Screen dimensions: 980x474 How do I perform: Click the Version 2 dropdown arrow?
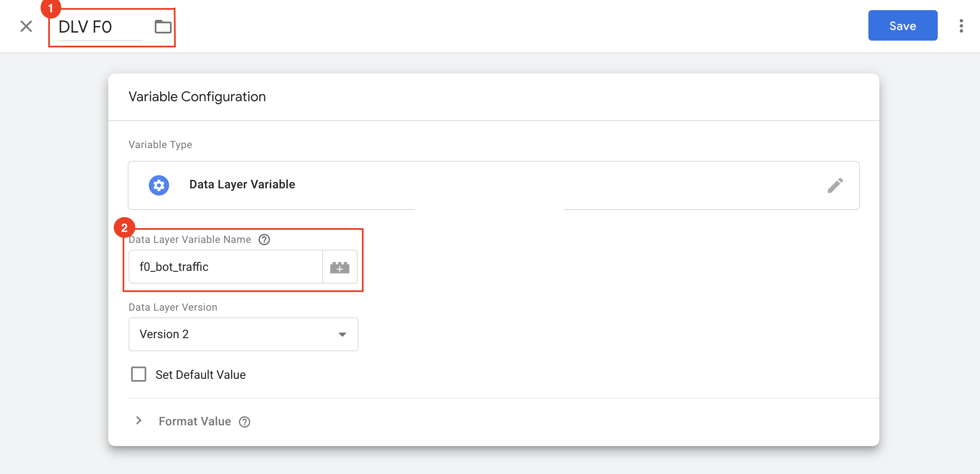342,334
